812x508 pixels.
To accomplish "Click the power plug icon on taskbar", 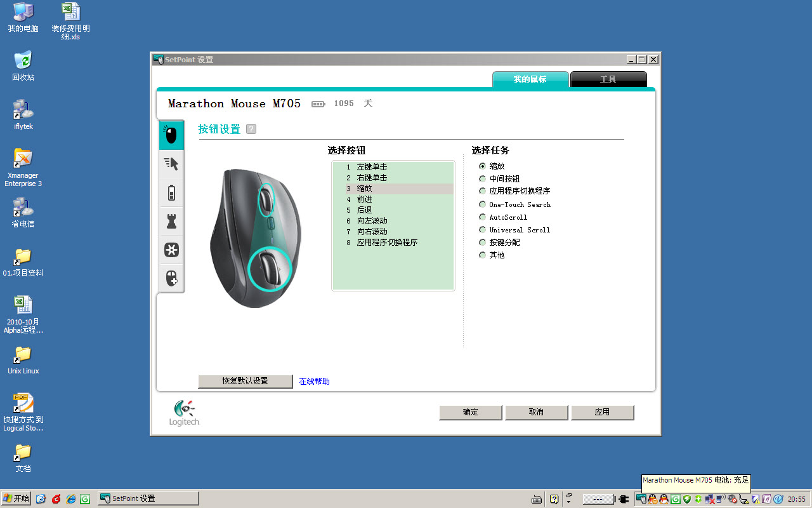I will 624,499.
